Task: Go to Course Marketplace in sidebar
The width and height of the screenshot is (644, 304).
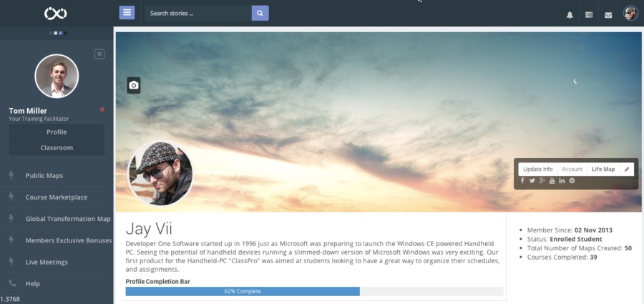Action: (x=57, y=197)
